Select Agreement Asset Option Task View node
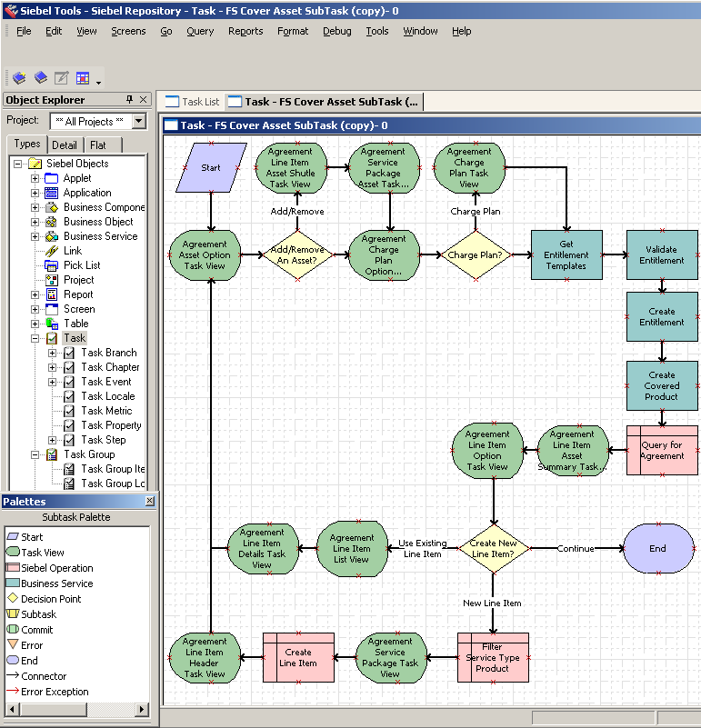 (205, 254)
